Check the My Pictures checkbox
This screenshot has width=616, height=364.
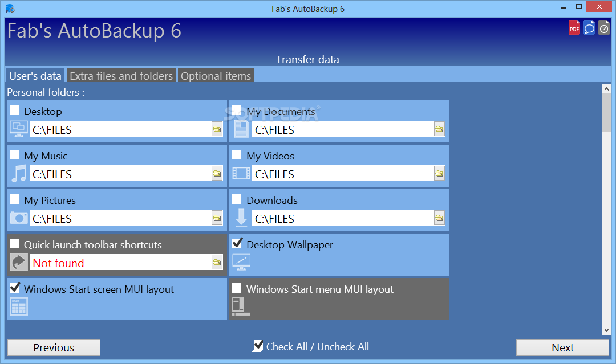[x=14, y=199]
